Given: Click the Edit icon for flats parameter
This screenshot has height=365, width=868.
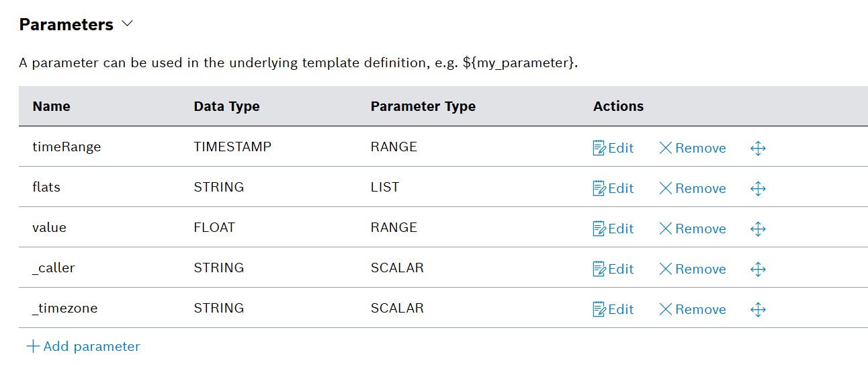Looking at the screenshot, I should [x=599, y=188].
